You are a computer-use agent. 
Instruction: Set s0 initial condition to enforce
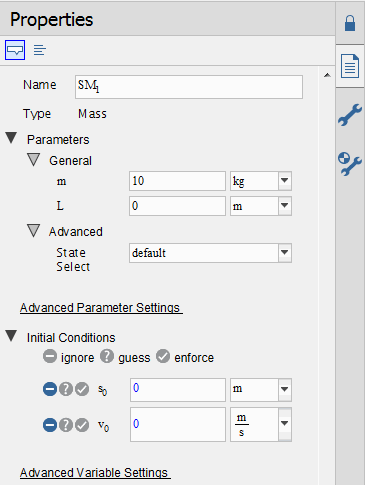pos(82,389)
